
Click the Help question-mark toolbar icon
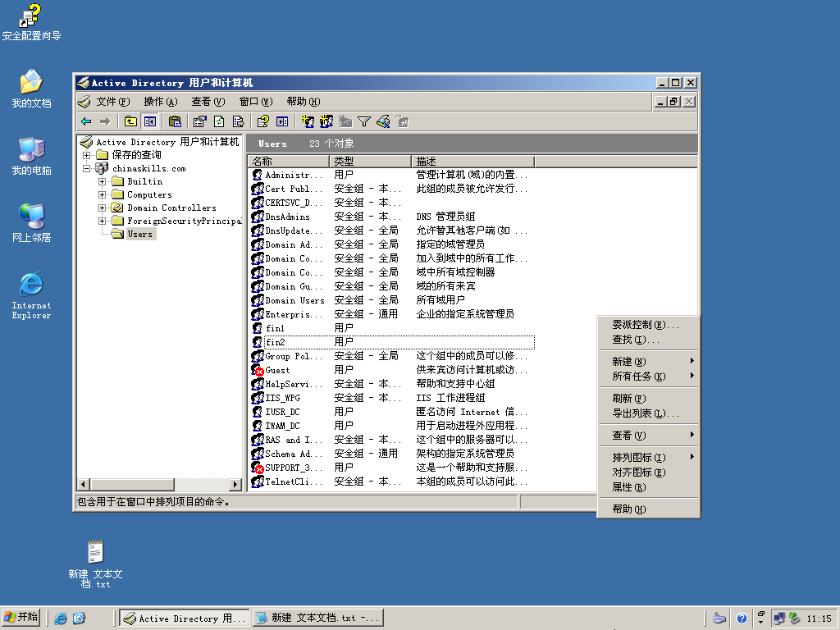[x=262, y=121]
